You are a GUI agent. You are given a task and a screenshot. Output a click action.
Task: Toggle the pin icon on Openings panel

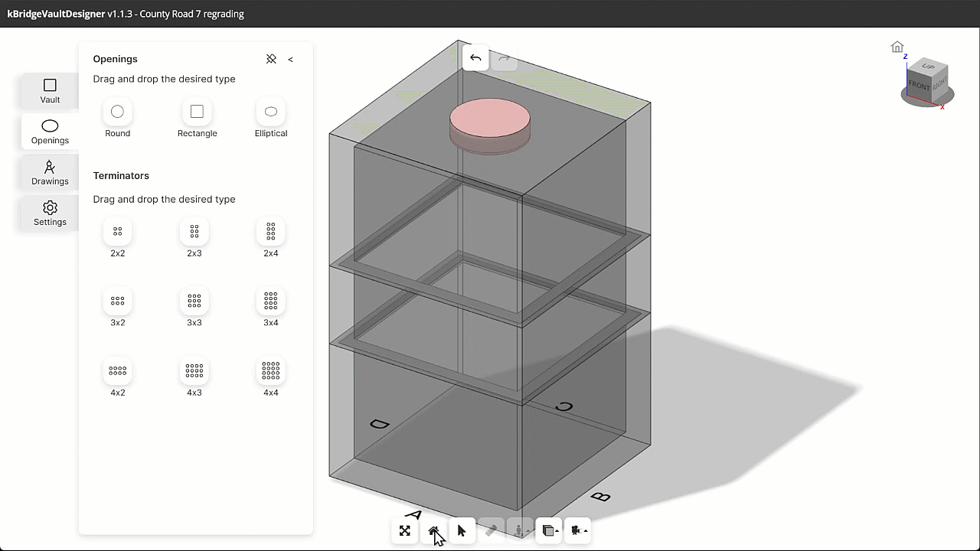click(271, 59)
